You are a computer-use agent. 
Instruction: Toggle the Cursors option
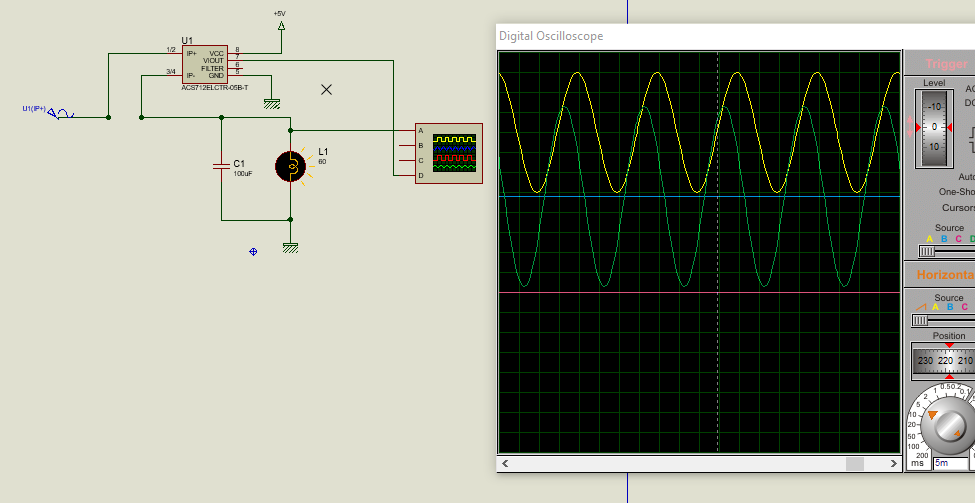click(958, 208)
